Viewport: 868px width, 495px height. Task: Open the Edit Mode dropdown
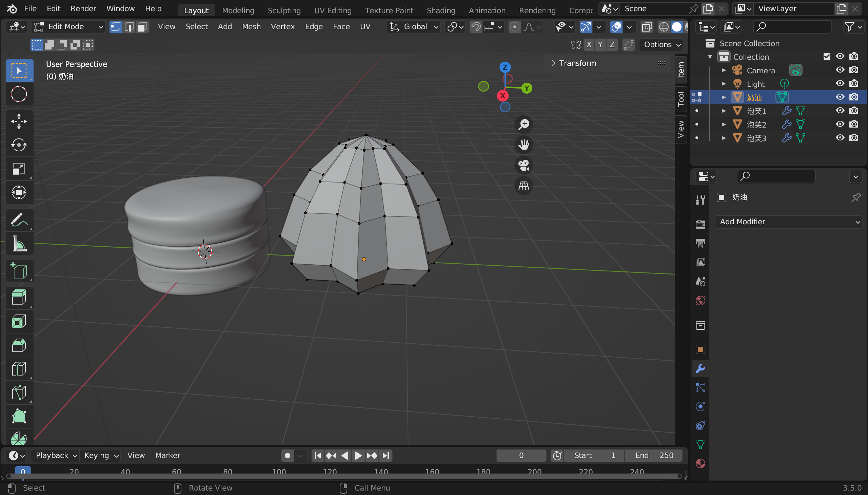68,26
